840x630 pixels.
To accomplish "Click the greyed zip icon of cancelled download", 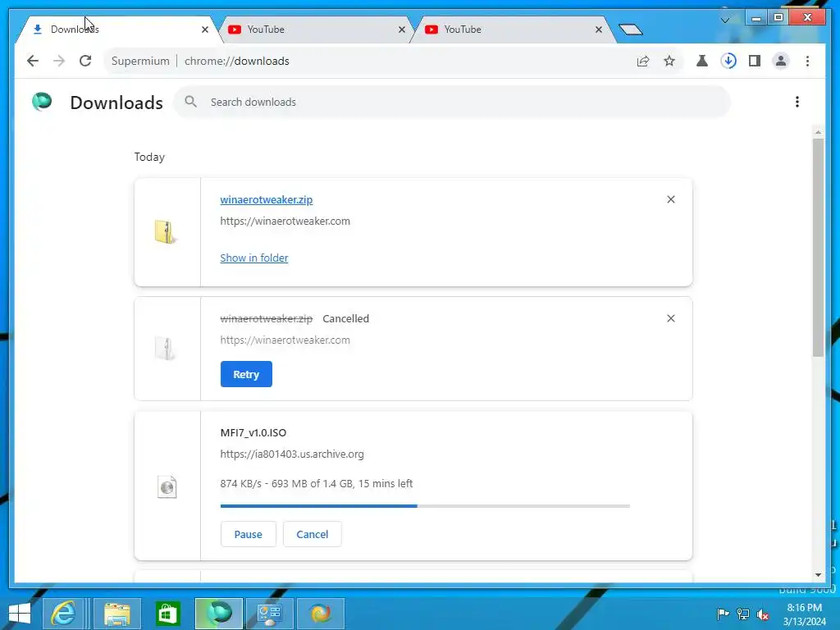I will pos(165,348).
